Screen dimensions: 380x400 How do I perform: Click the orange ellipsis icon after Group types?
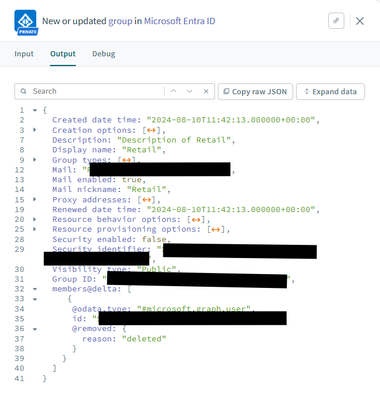click(126, 160)
